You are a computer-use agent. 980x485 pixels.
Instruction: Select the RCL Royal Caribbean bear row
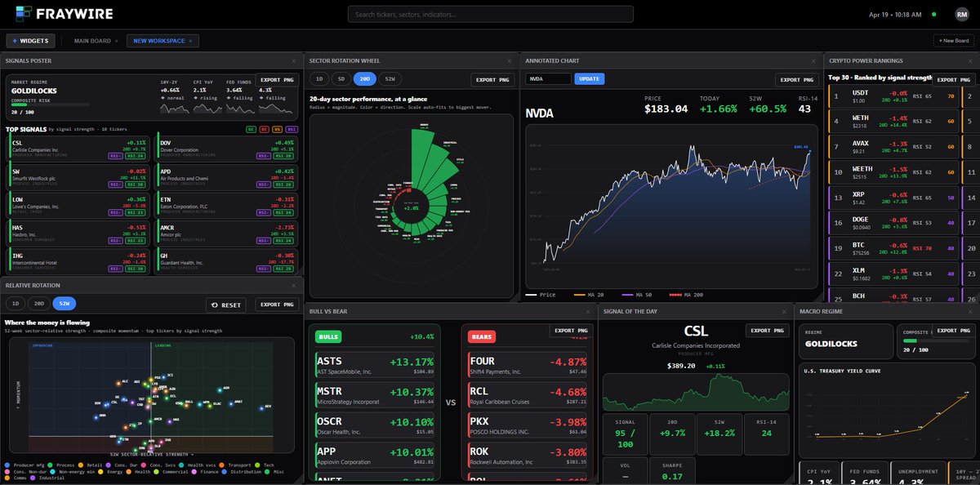529,396
